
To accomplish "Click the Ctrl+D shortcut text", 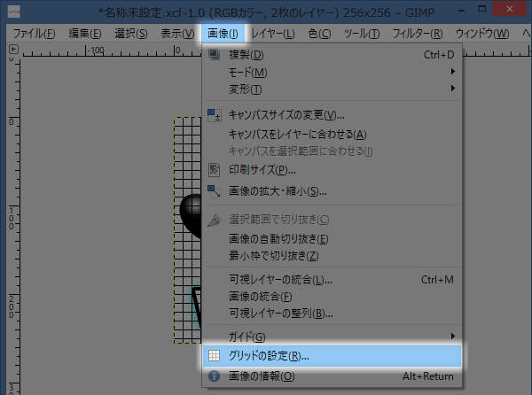I will pos(439,55).
